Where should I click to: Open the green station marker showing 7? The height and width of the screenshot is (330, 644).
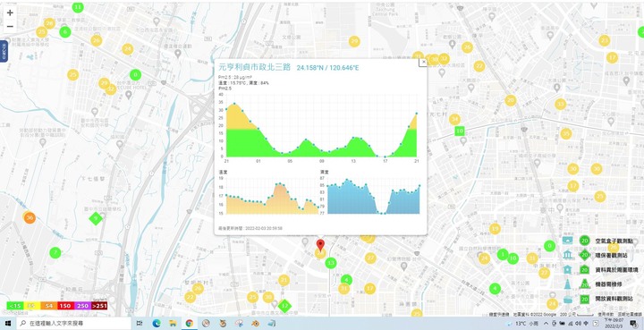(x=55, y=252)
